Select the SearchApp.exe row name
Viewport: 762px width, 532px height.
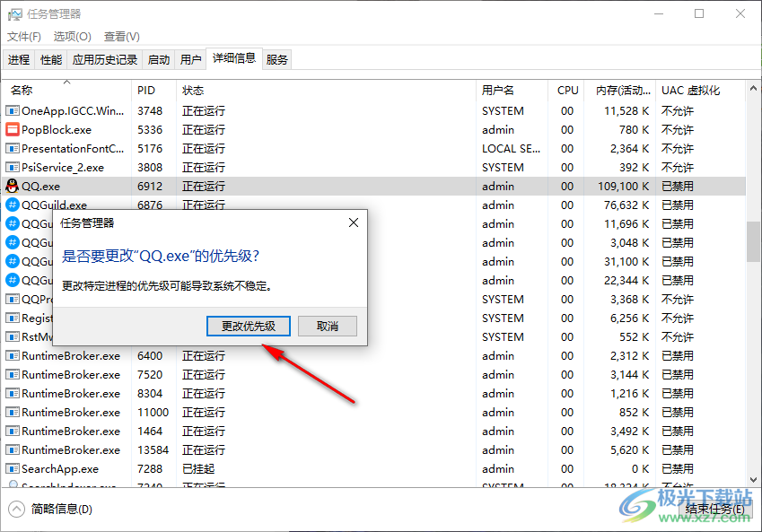pos(60,469)
